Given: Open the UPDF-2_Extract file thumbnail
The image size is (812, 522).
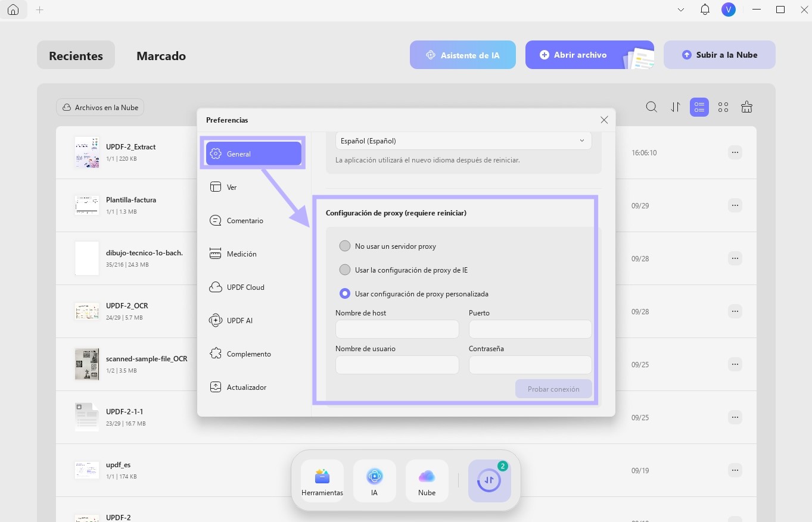Looking at the screenshot, I should (x=87, y=152).
